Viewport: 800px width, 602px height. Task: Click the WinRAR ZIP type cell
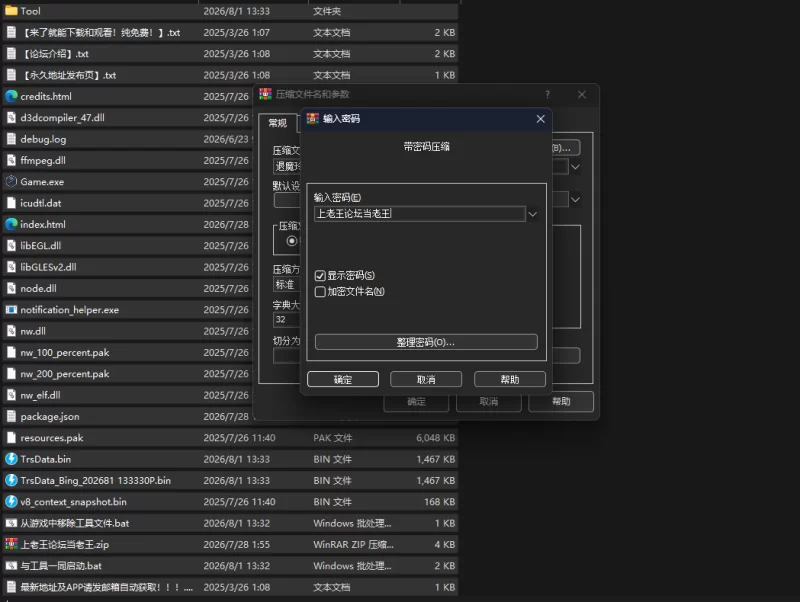[353, 544]
